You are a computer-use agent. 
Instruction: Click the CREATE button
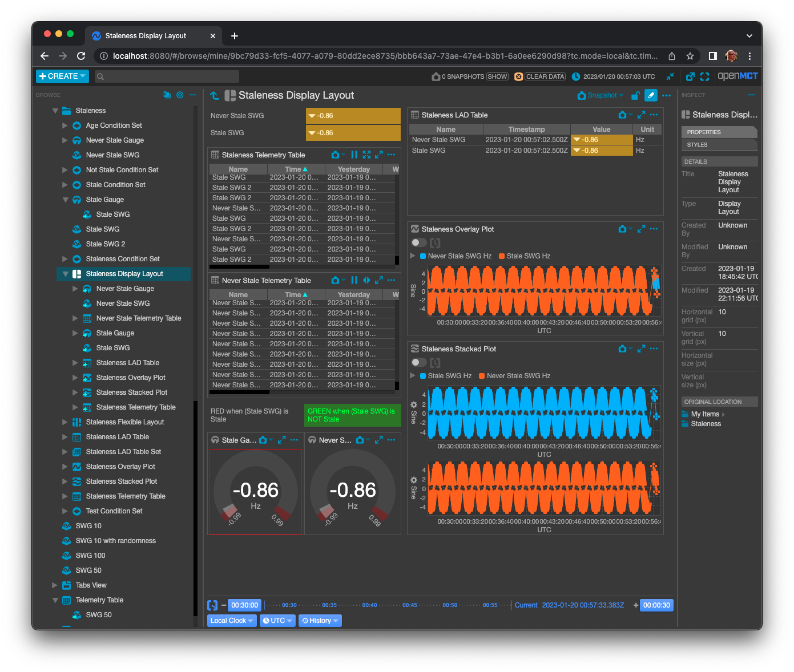[62, 76]
